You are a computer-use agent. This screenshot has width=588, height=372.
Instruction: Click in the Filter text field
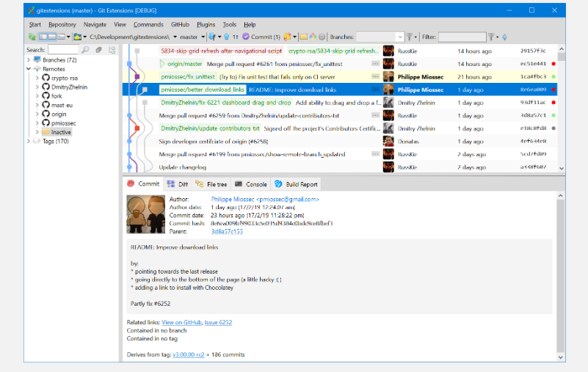click(462, 37)
